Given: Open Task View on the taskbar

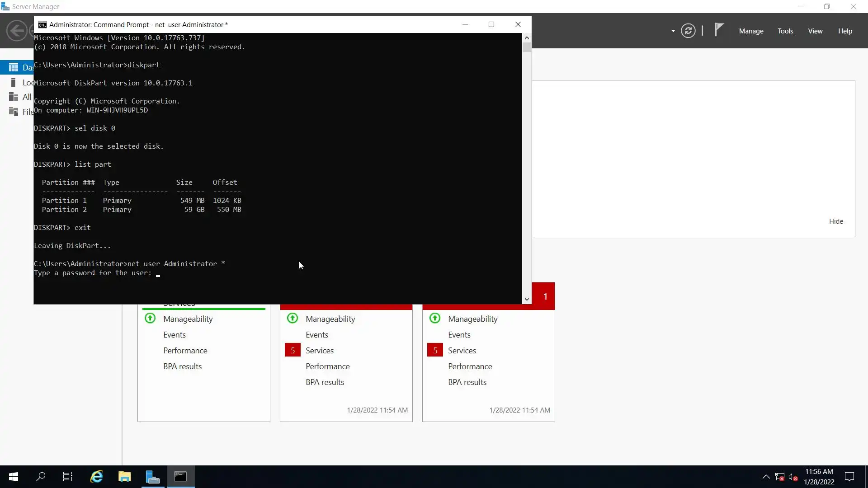Looking at the screenshot, I should point(68,477).
